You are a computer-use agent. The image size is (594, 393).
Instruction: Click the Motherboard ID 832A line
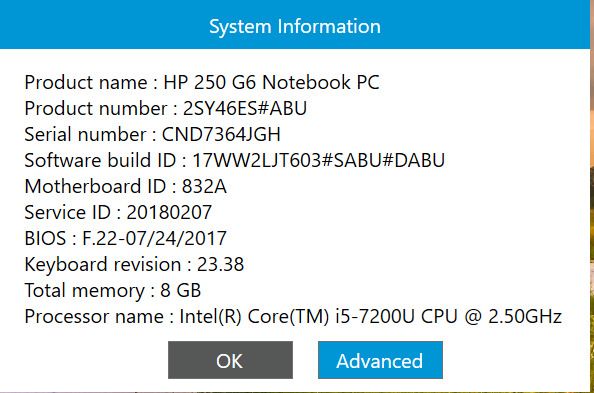coord(125,186)
